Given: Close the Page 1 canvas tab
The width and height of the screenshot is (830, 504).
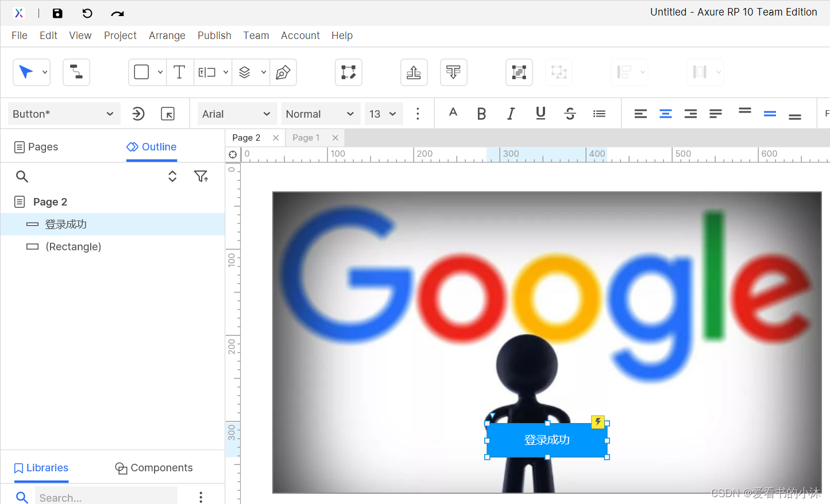Looking at the screenshot, I should pos(335,138).
